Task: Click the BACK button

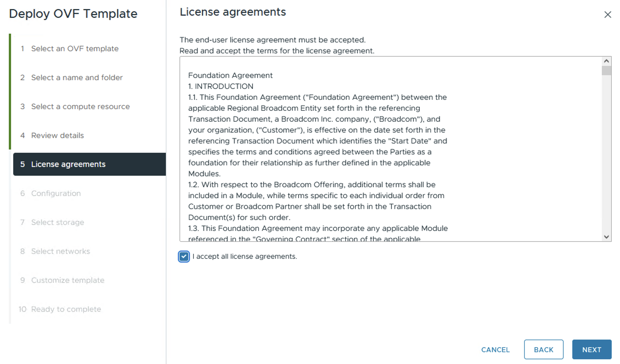Action: point(543,350)
